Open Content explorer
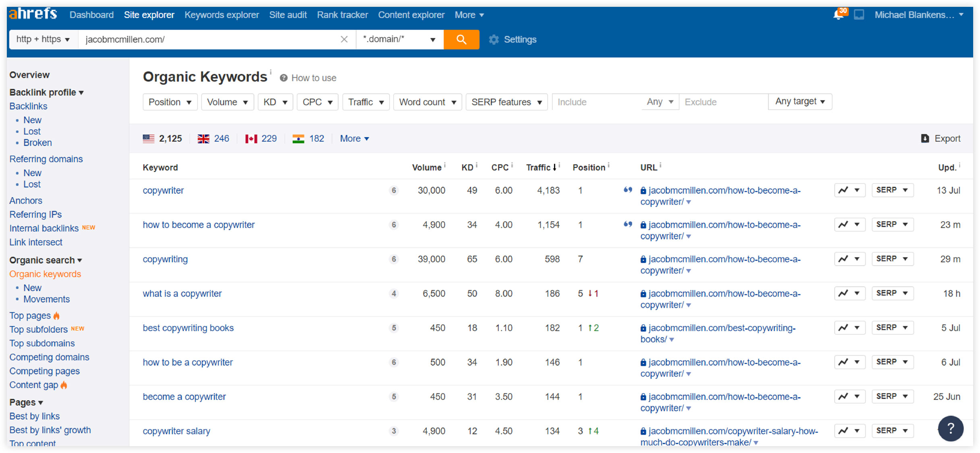The width and height of the screenshot is (980, 453). click(x=411, y=15)
